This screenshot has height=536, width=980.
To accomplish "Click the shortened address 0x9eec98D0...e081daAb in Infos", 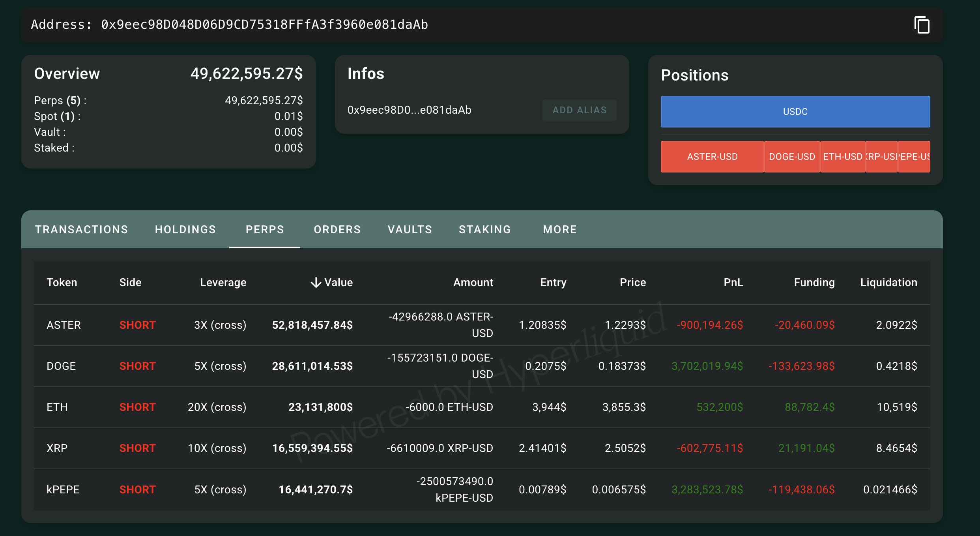I will 409,110.
